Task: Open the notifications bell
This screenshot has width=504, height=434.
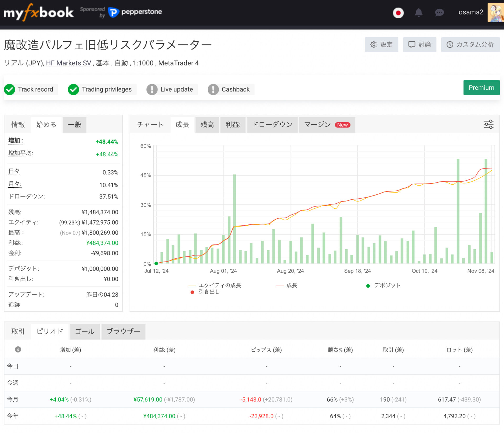Action: (x=419, y=13)
